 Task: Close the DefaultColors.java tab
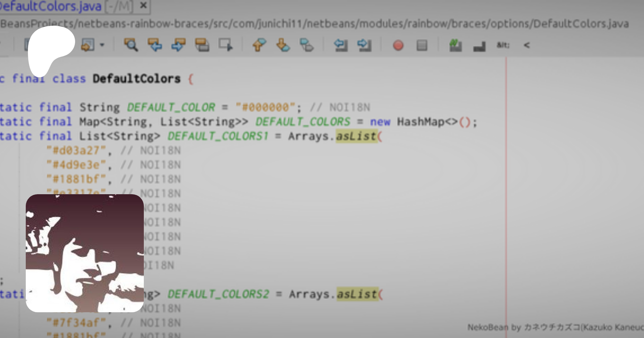[x=143, y=5]
